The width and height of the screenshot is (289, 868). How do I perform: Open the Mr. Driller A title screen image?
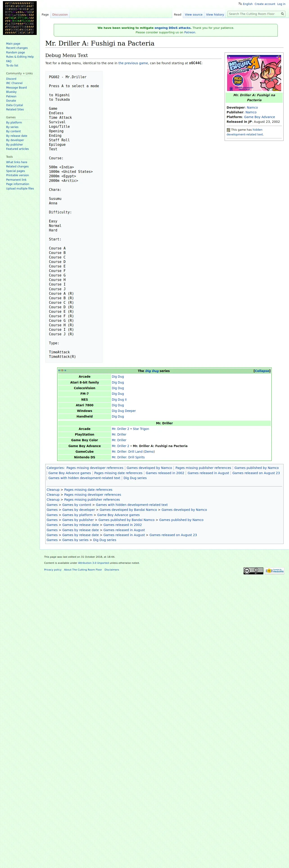pyautogui.click(x=254, y=73)
